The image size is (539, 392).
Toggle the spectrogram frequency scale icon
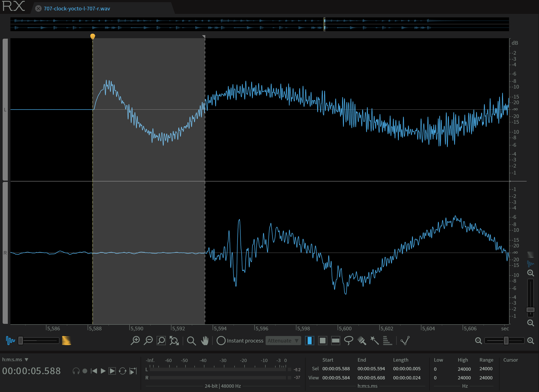tap(531, 255)
